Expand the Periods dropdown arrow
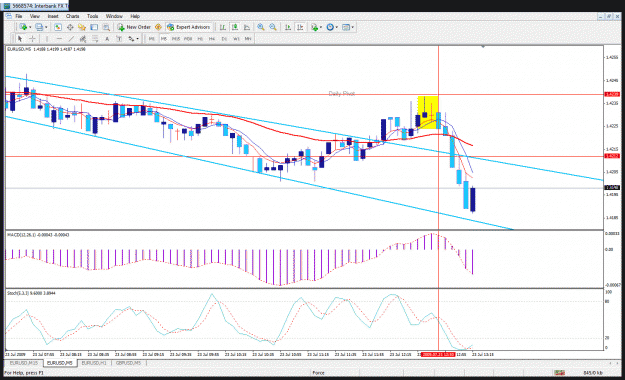 [337, 27]
